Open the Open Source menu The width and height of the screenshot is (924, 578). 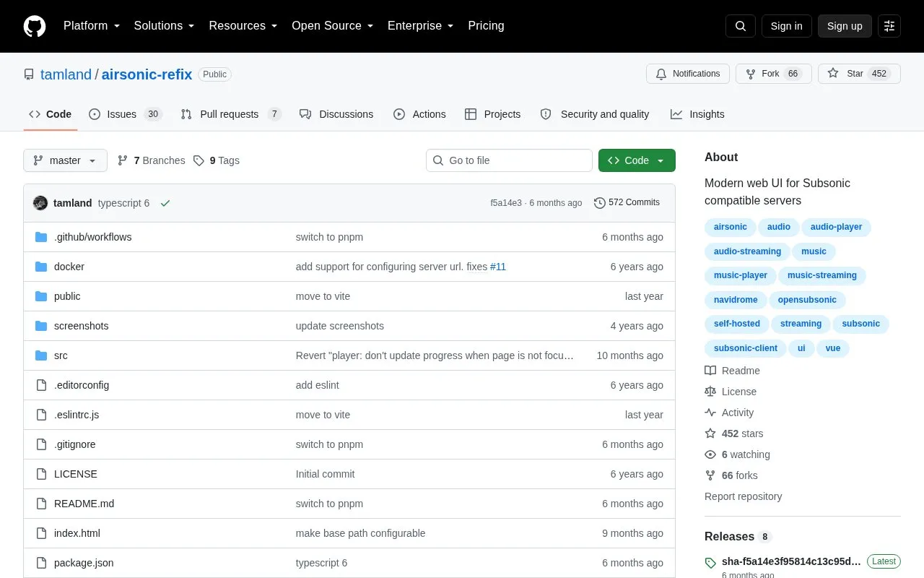click(332, 26)
